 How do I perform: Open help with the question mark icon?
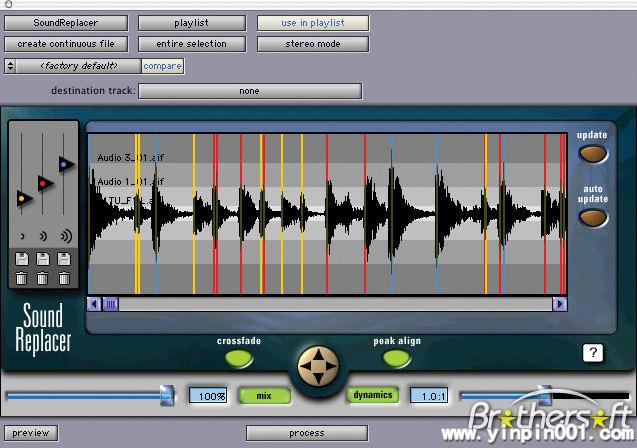[593, 352]
